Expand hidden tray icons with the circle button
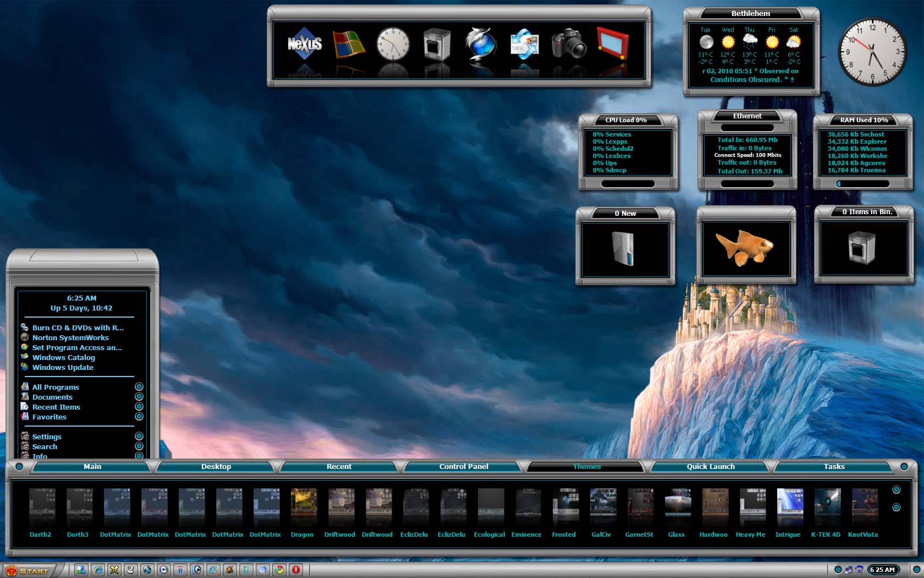Viewport: 924px width, 578px height. point(838,570)
